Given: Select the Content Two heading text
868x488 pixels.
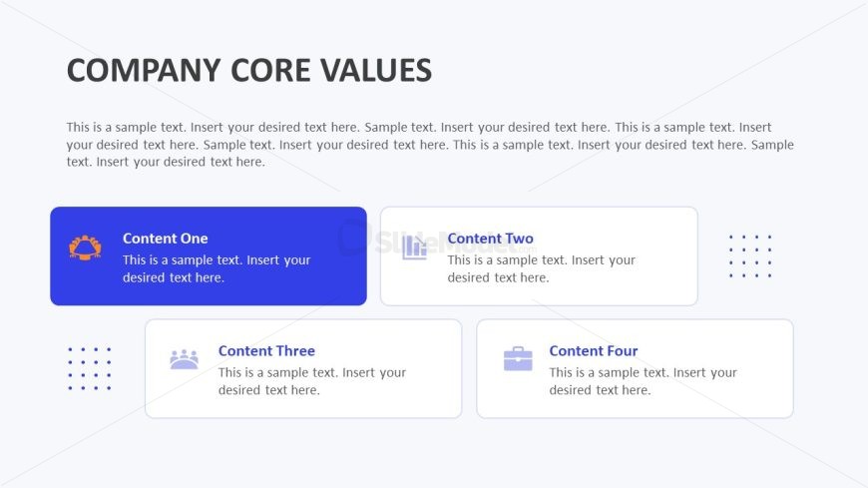Looking at the screenshot, I should 491,239.
